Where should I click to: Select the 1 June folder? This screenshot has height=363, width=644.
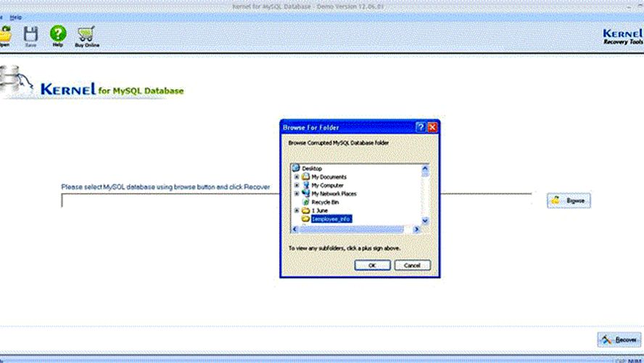coord(320,211)
